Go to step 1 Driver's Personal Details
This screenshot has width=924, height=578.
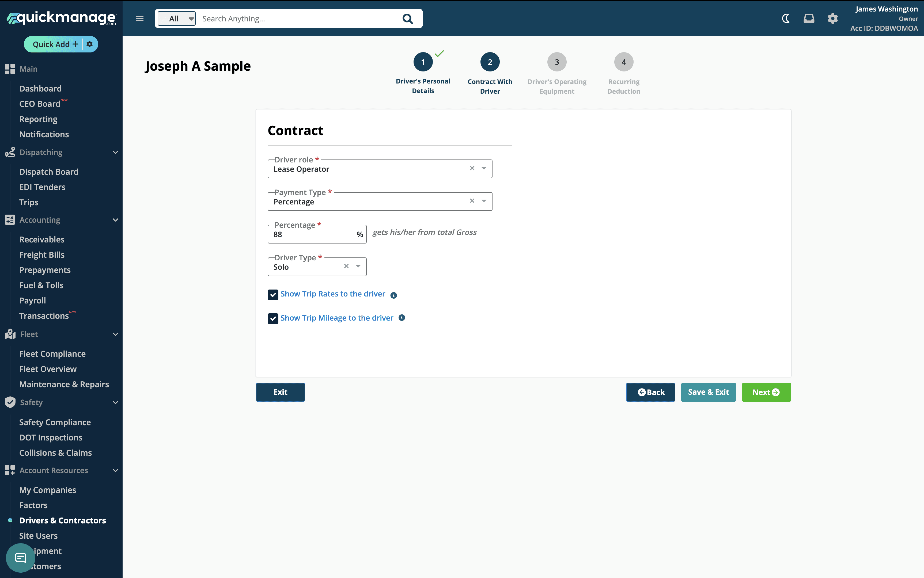423,62
